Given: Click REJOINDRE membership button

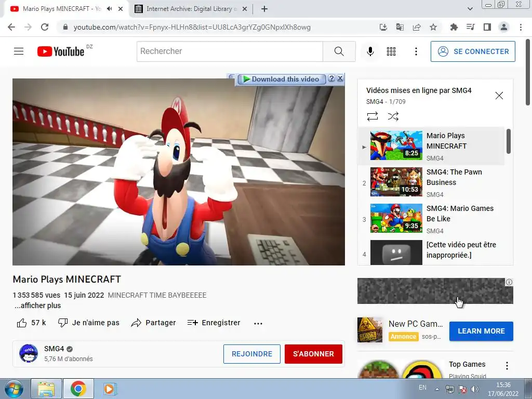Looking at the screenshot, I should click(252, 354).
